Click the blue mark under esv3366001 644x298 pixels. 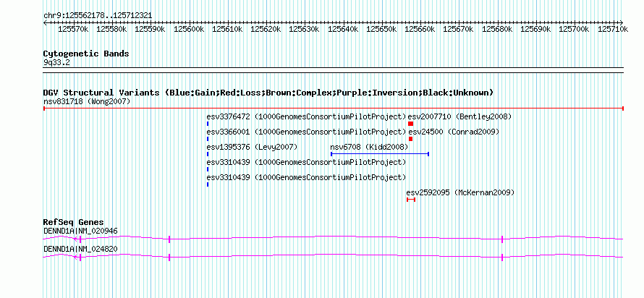tap(208, 139)
